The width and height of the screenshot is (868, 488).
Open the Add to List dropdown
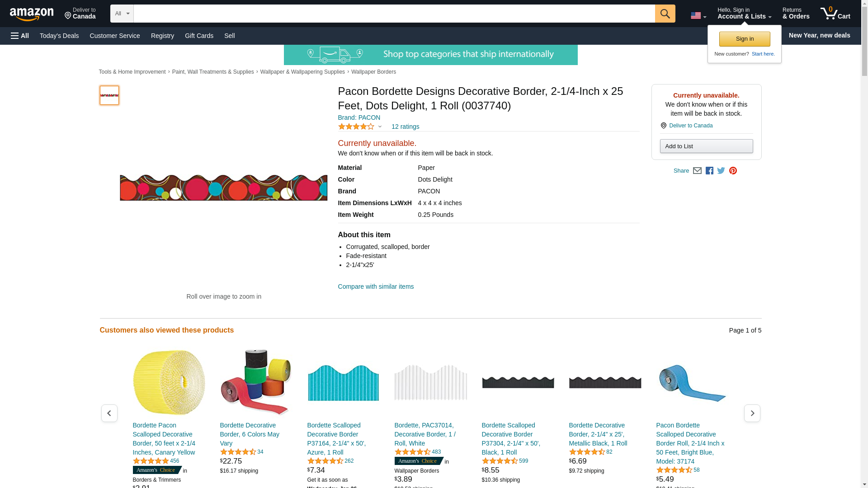tap(706, 146)
